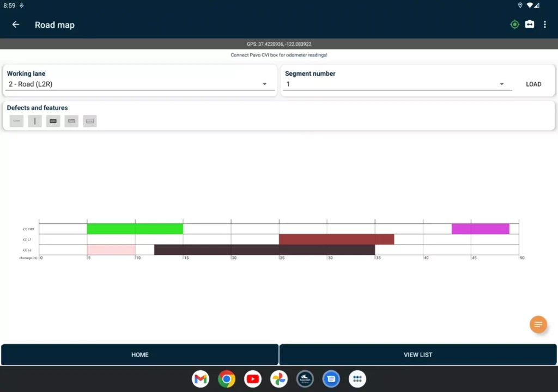This screenshot has width=558, height=392.
Task: Select the magenta defect block on CW1
Action: point(480,229)
